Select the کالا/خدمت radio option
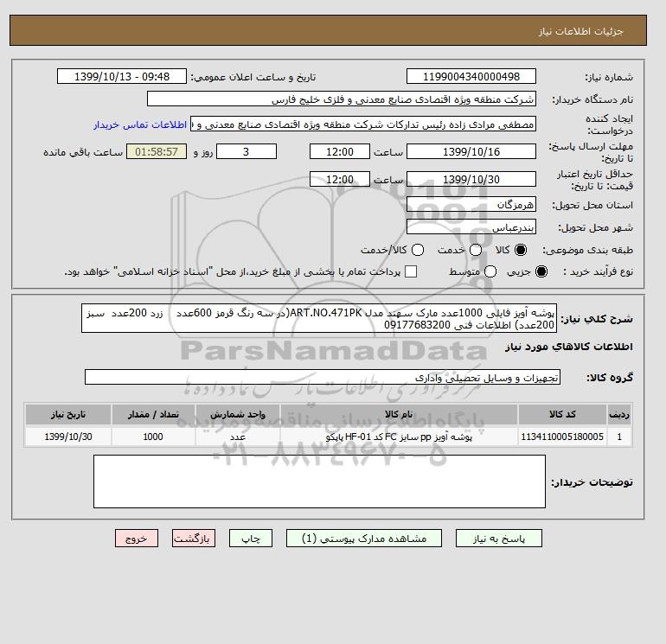 click(x=418, y=250)
